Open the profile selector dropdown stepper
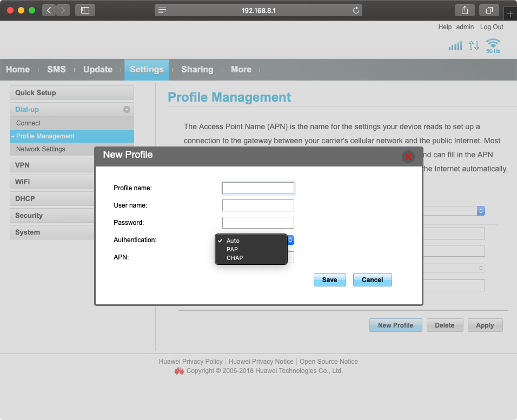The image size is (517, 420). click(481, 211)
